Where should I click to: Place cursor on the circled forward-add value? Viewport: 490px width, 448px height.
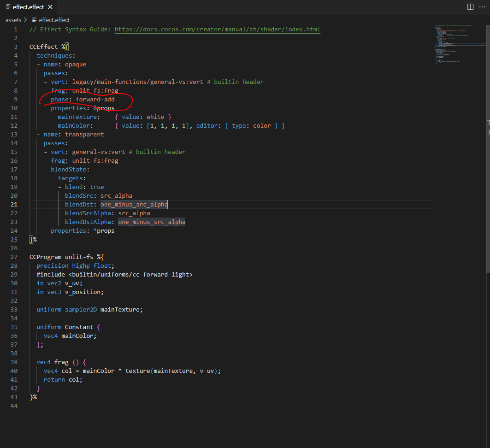tap(95, 99)
